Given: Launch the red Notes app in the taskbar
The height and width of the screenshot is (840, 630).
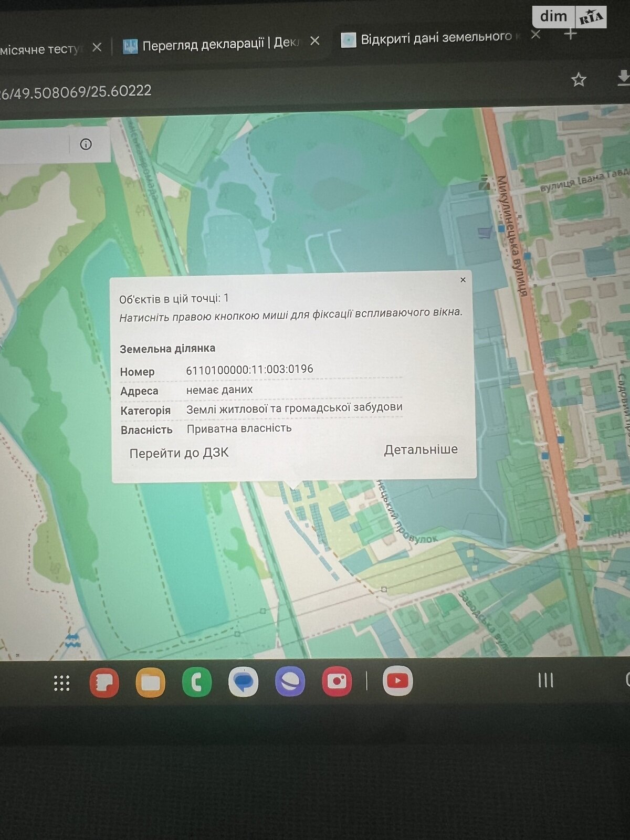Looking at the screenshot, I should [104, 682].
